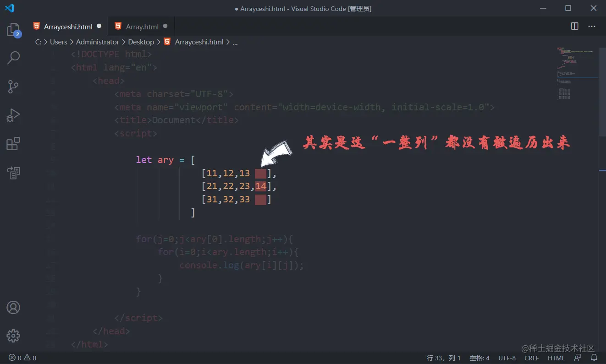
Task: Go to line via 行 33, 列 1
Action: (x=444, y=358)
